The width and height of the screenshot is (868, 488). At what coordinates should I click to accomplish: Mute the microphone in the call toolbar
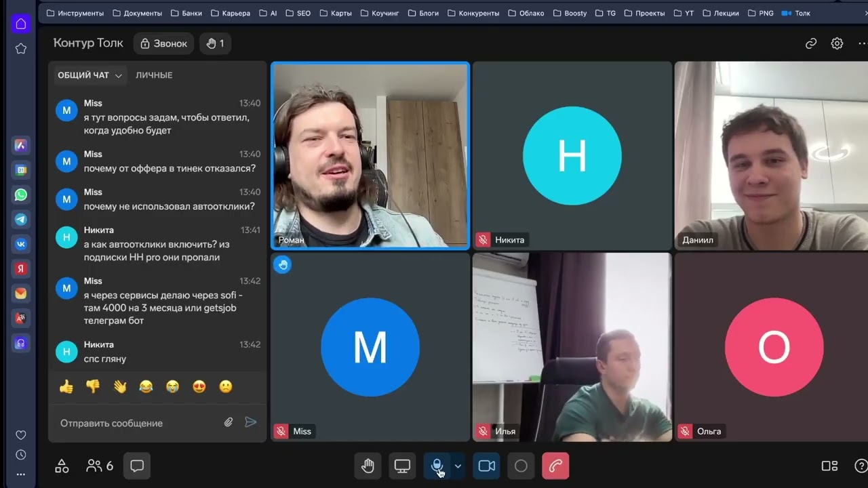(x=437, y=466)
